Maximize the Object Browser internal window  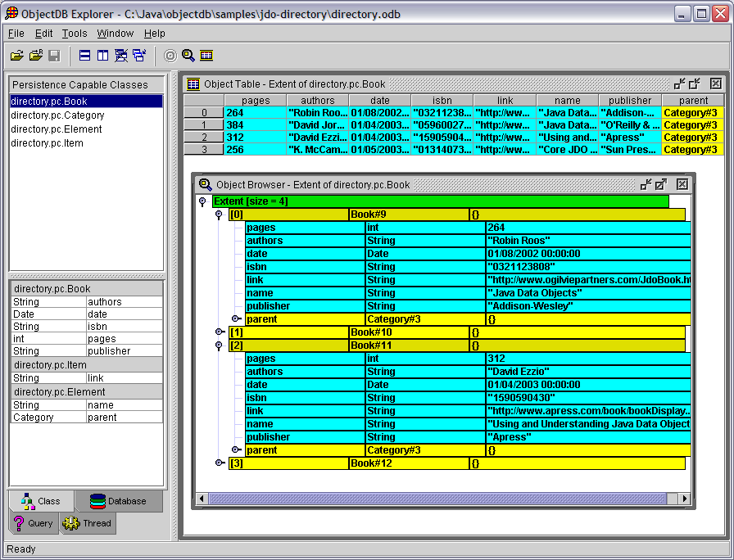pyautogui.click(x=661, y=185)
